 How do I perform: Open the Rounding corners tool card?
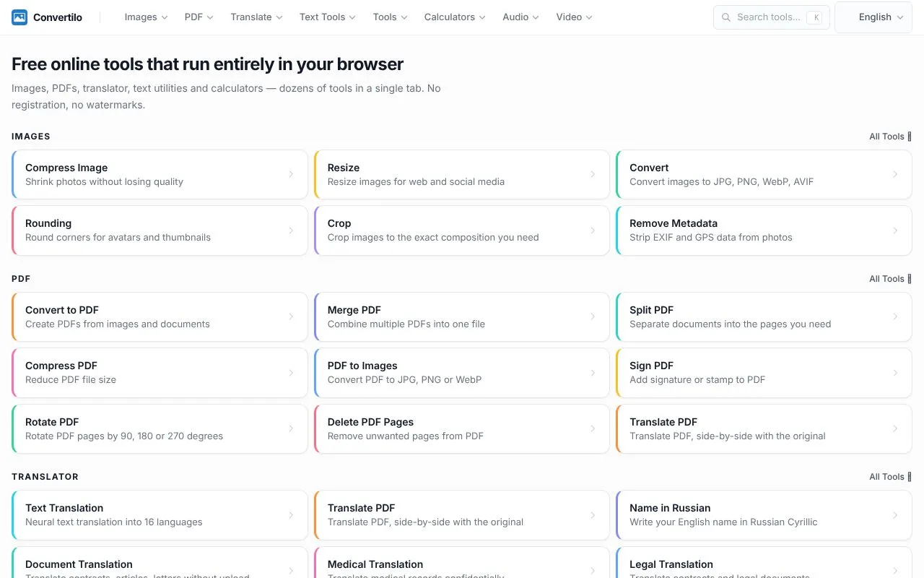tap(160, 230)
